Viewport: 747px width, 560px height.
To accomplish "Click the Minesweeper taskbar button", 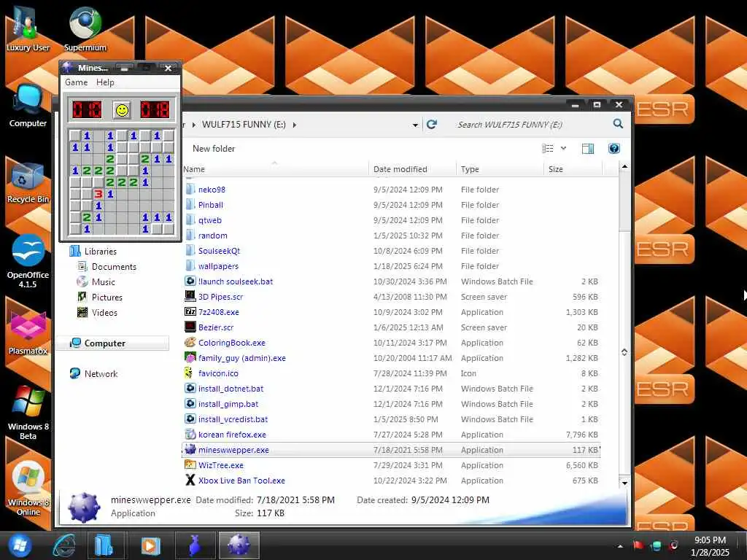I will (239, 545).
